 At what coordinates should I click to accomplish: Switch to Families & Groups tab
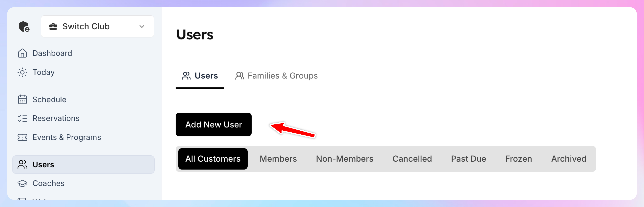tap(276, 76)
